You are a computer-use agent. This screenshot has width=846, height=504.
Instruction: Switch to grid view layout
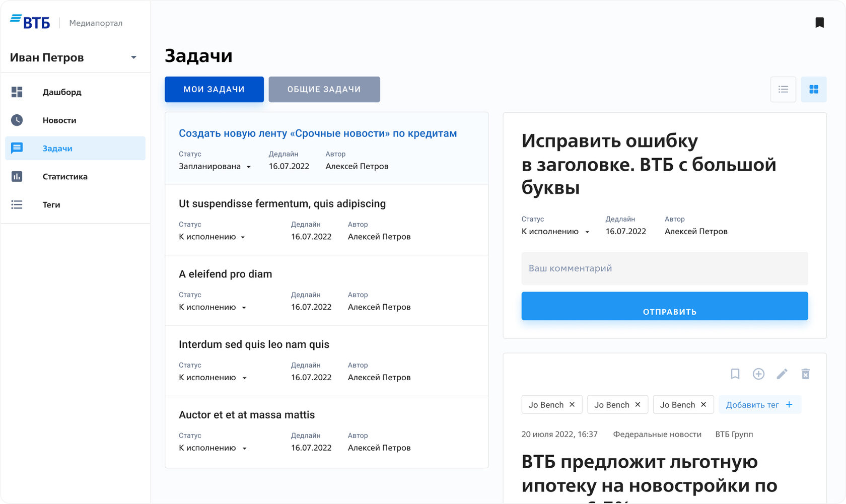[813, 90]
